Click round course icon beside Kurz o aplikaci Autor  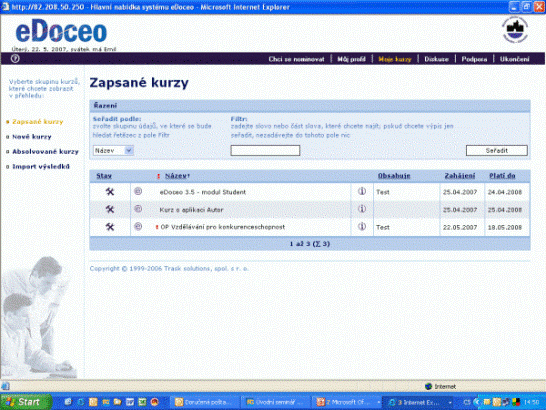click(x=138, y=209)
